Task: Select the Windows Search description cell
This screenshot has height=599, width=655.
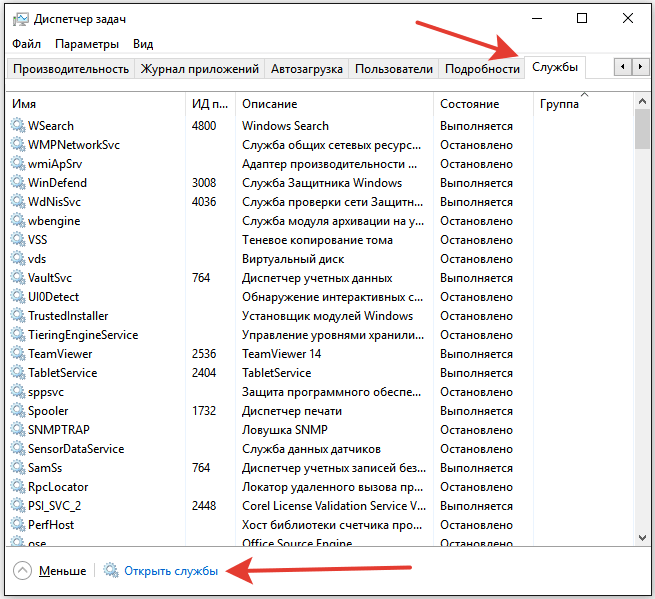Action: pyautogui.click(x=285, y=126)
